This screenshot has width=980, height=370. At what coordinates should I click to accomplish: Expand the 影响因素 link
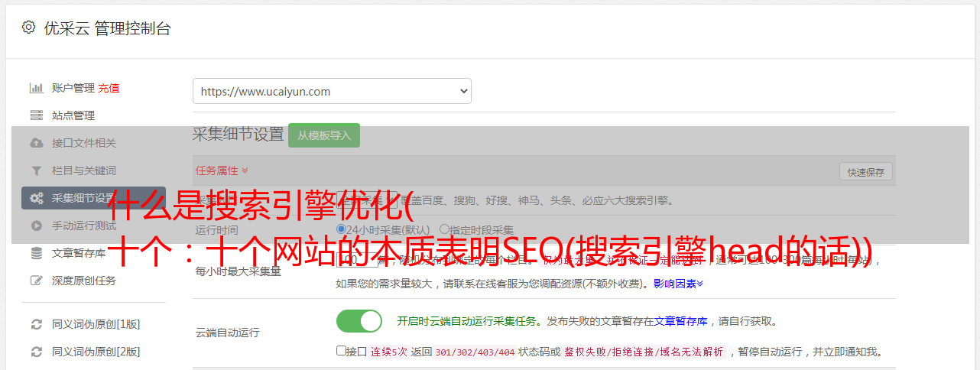click(678, 284)
